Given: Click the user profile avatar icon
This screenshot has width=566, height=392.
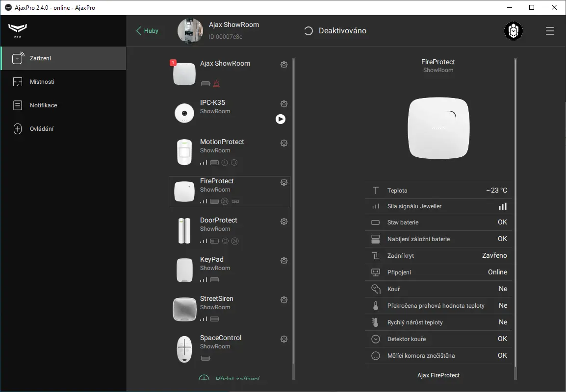Looking at the screenshot, I should (514, 31).
